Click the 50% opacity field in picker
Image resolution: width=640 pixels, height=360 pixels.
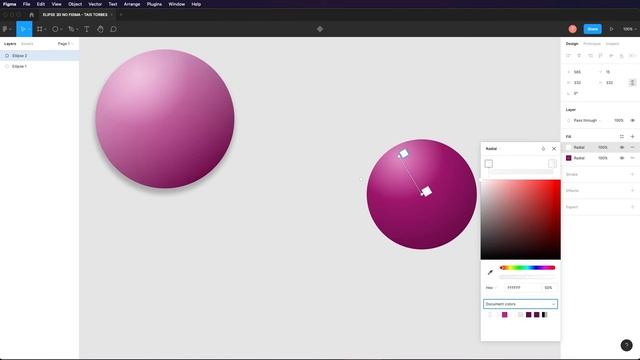(x=549, y=288)
